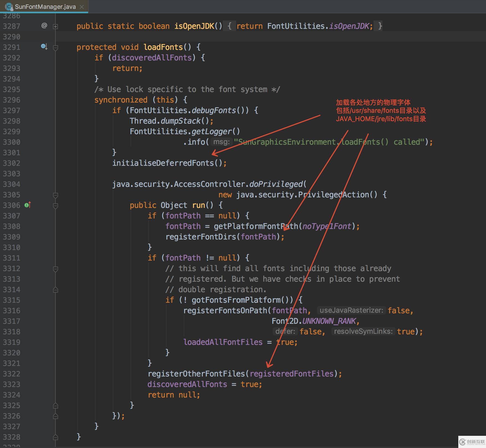Click the debugFonts() call on line 3297
Image resolution: width=486 pixels, height=448 pixels.
[x=218, y=110]
